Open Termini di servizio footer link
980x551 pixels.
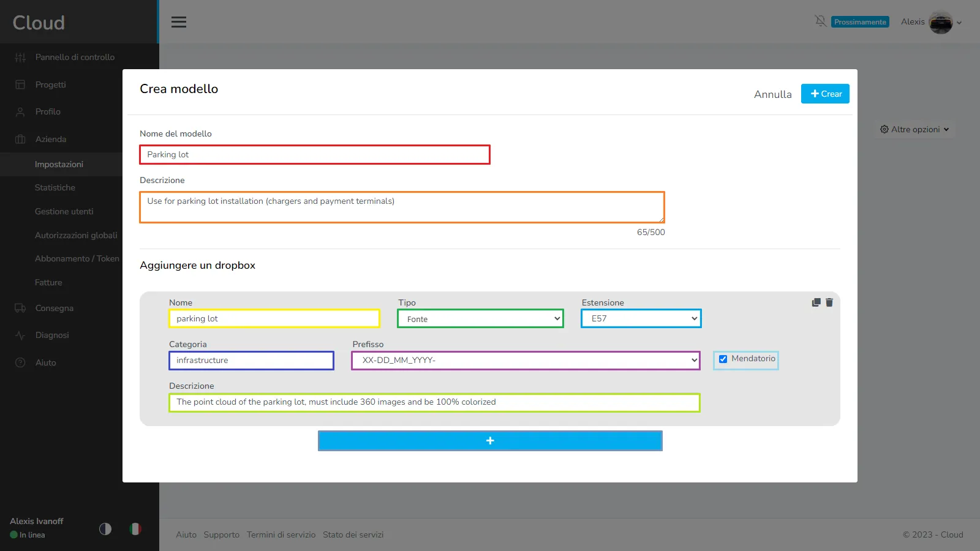point(281,534)
